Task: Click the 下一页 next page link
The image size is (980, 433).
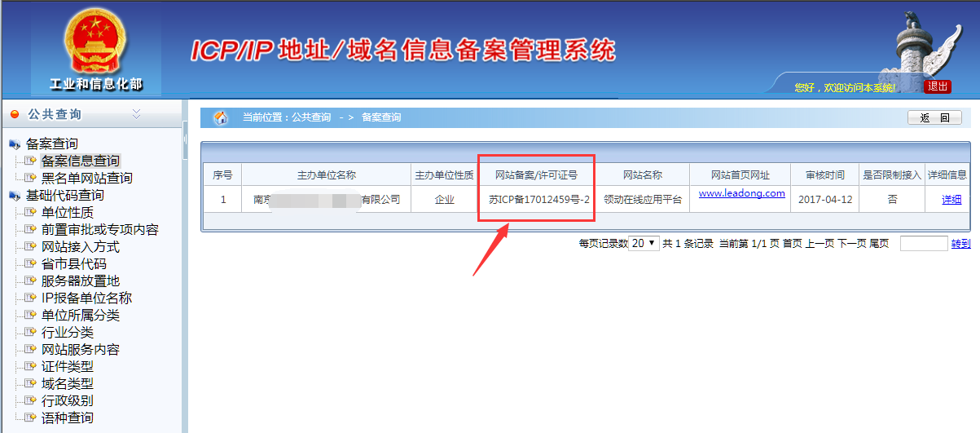Action: tap(851, 243)
